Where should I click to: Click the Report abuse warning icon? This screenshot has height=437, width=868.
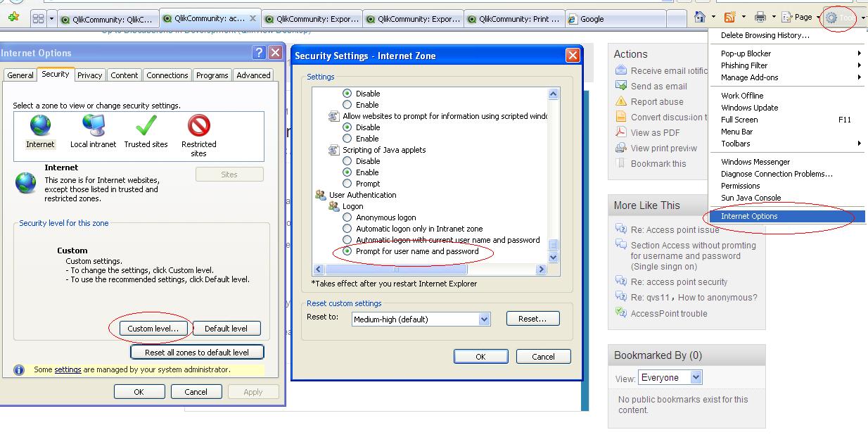click(621, 101)
